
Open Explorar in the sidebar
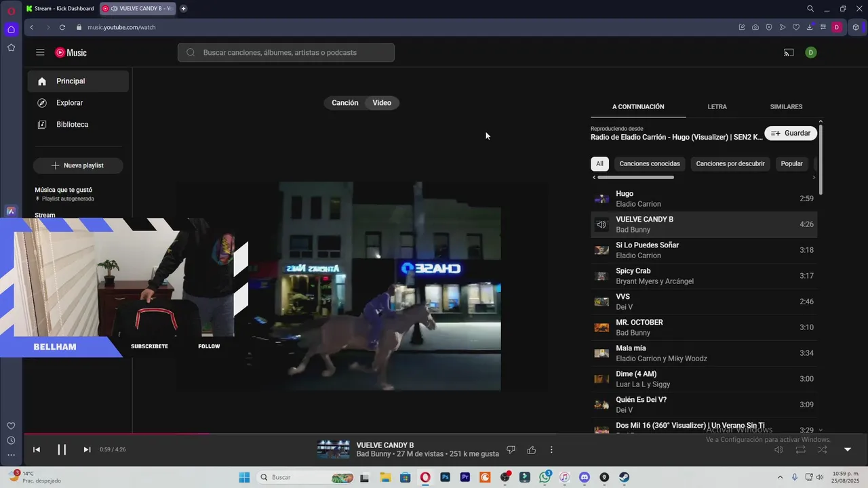(x=78, y=103)
